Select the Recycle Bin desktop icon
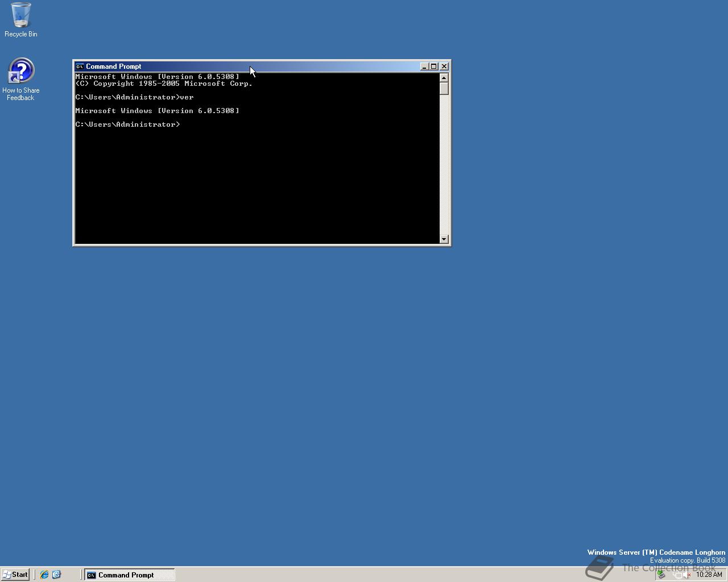This screenshot has width=728, height=582. pos(21,20)
